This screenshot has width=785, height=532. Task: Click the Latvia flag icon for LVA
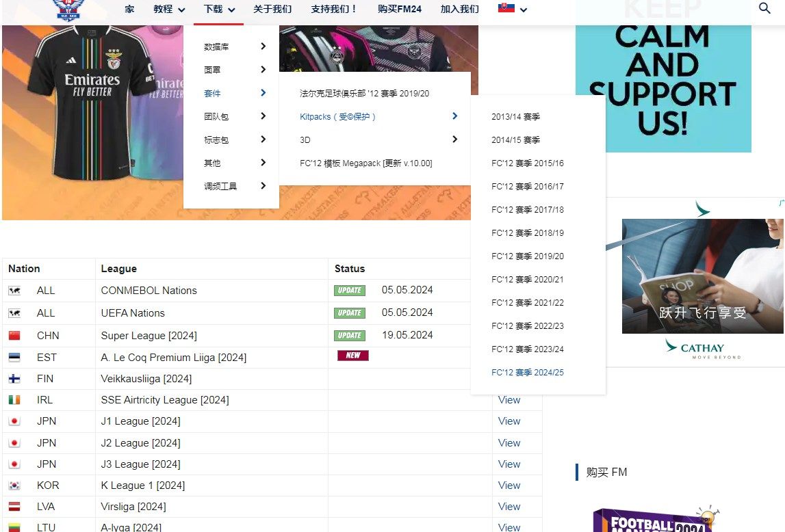tap(14, 507)
